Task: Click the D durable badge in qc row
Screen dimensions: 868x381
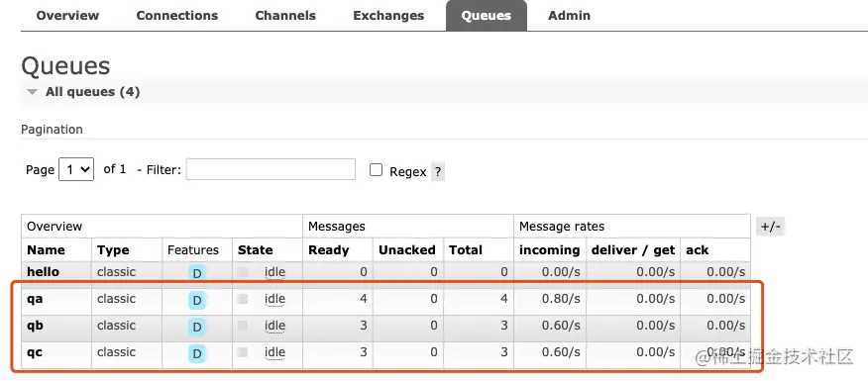Action: click(x=196, y=353)
